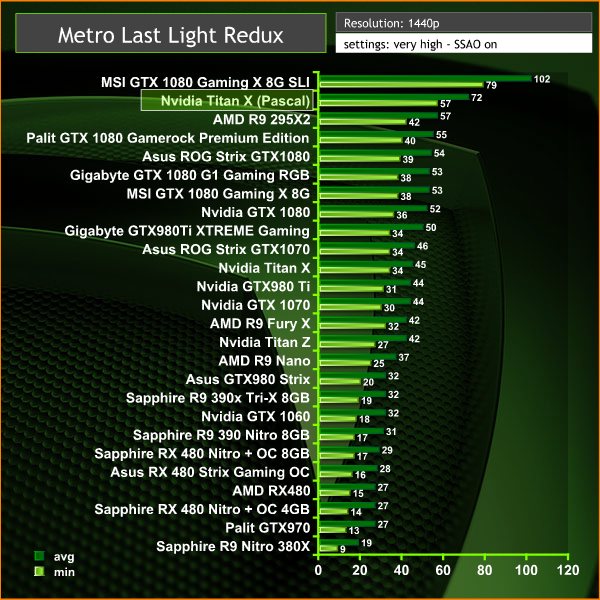
Task: Click the AMD R9 295X2 minimum bar
Action: pyautogui.click(x=363, y=122)
